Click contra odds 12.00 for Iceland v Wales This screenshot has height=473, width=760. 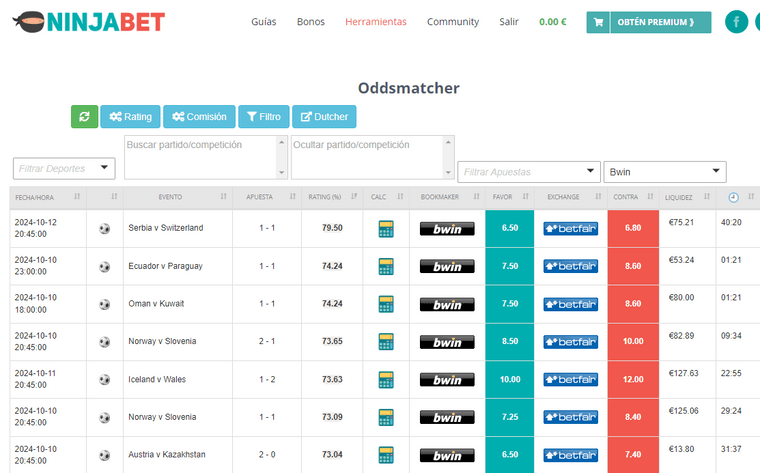coord(633,379)
